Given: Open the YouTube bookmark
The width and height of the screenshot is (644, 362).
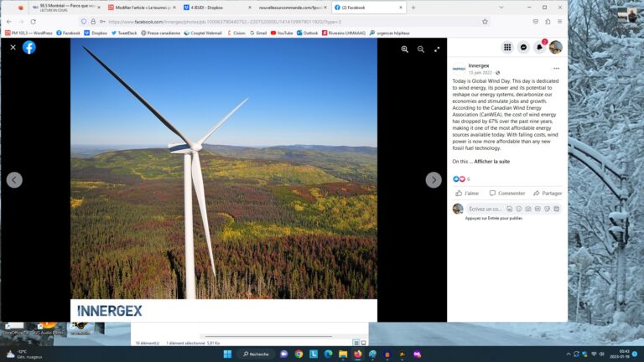Looking at the screenshot, I should coord(281,33).
